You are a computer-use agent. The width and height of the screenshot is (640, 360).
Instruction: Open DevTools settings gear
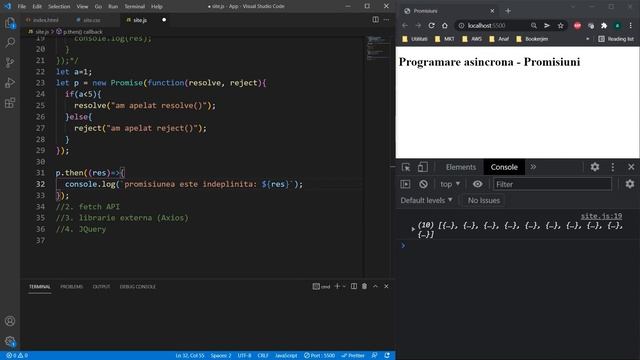pos(595,167)
